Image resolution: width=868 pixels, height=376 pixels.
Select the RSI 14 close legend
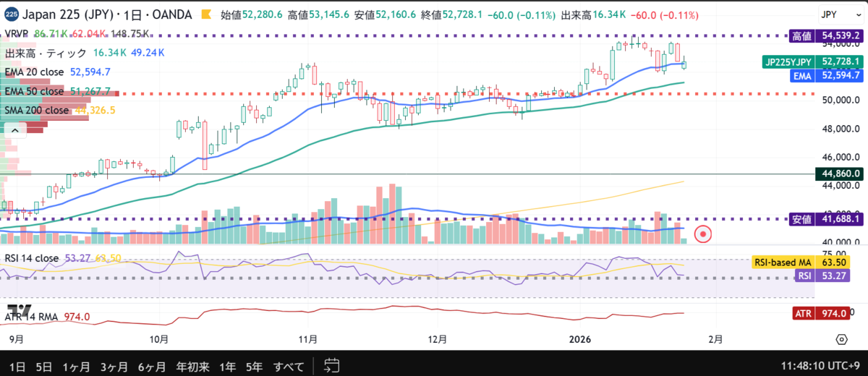pyautogui.click(x=32, y=257)
